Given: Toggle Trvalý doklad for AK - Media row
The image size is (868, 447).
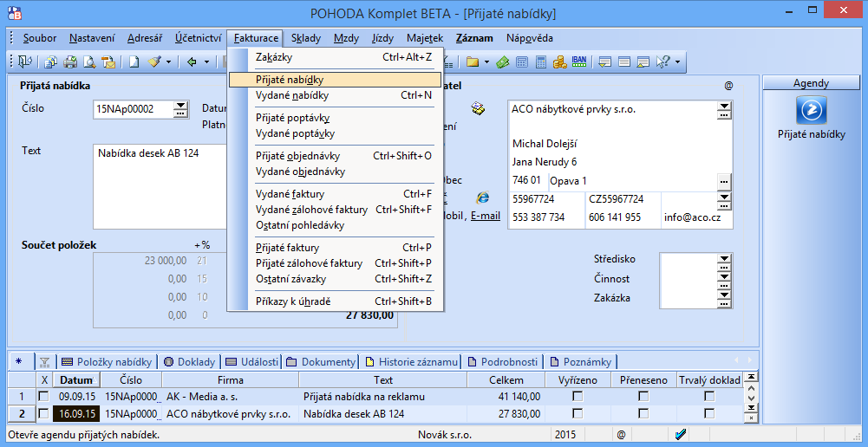Looking at the screenshot, I should click(709, 397).
